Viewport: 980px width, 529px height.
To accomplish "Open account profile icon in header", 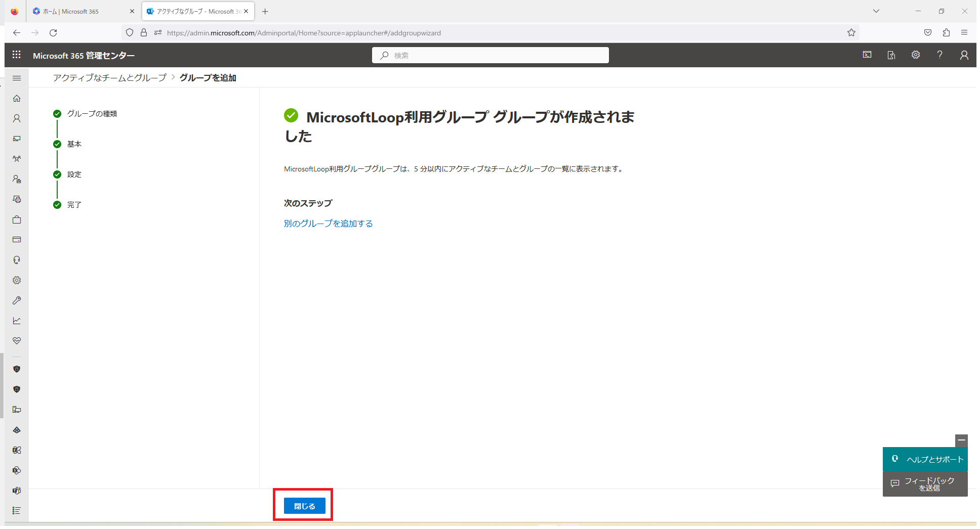I will (964, 55).
